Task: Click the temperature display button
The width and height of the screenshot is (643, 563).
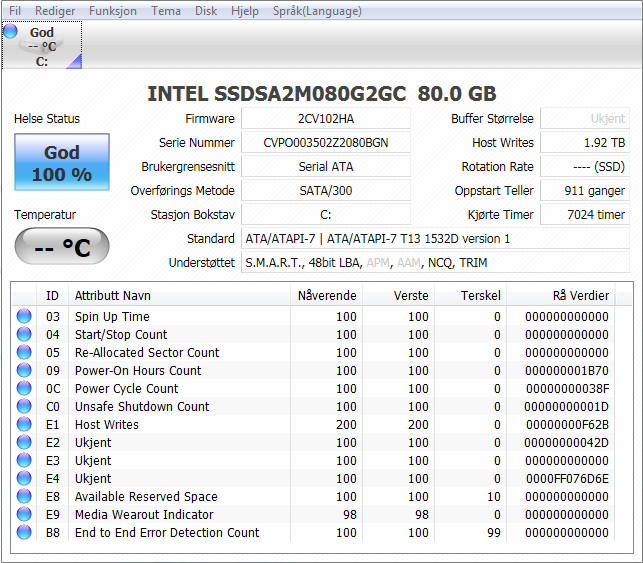Action: tap(62, 246)
